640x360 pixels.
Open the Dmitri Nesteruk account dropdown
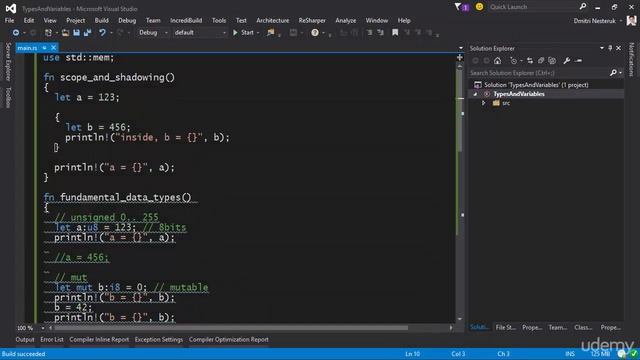(x=621, y=21)
